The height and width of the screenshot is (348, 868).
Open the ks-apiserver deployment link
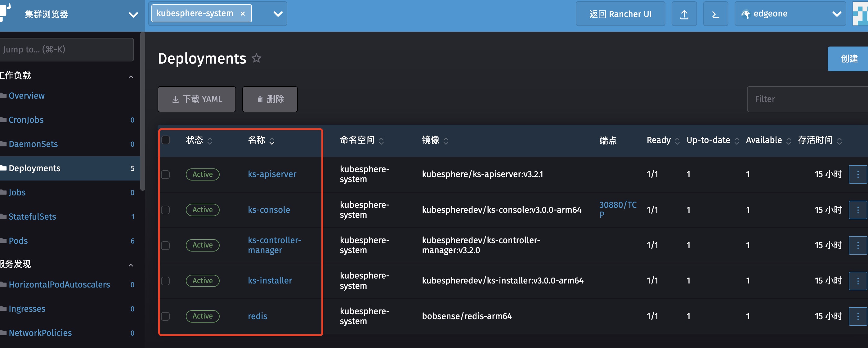tap(272, 174)
